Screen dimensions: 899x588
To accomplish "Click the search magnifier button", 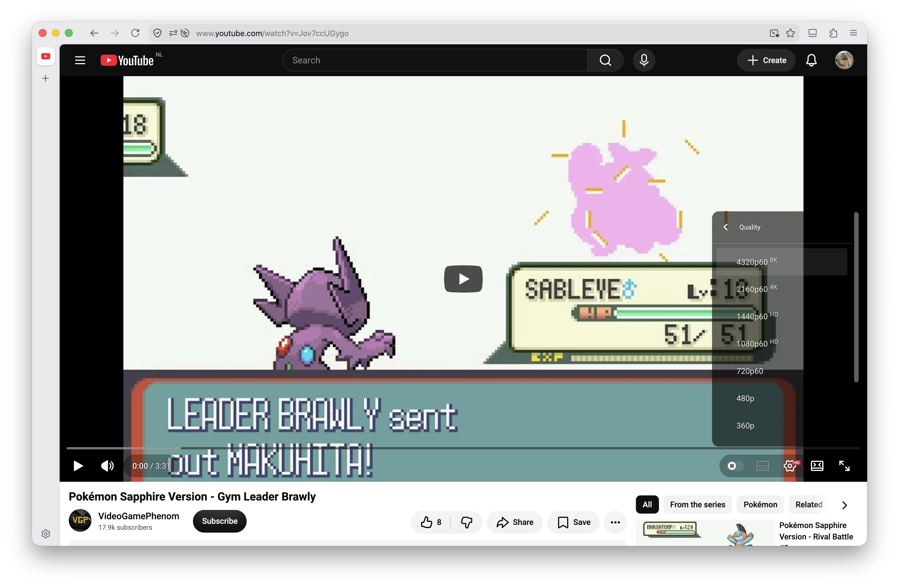I will click(x=605, y=61).
